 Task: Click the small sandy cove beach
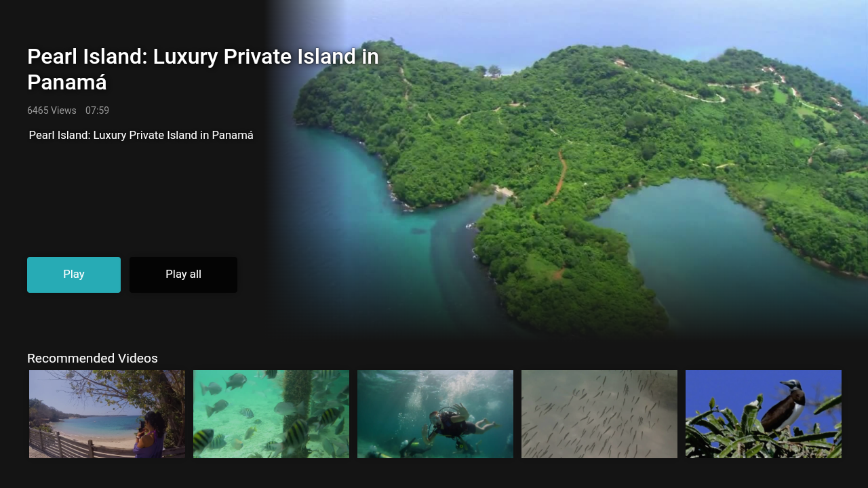pyautogui.click(x=502, y=192)
